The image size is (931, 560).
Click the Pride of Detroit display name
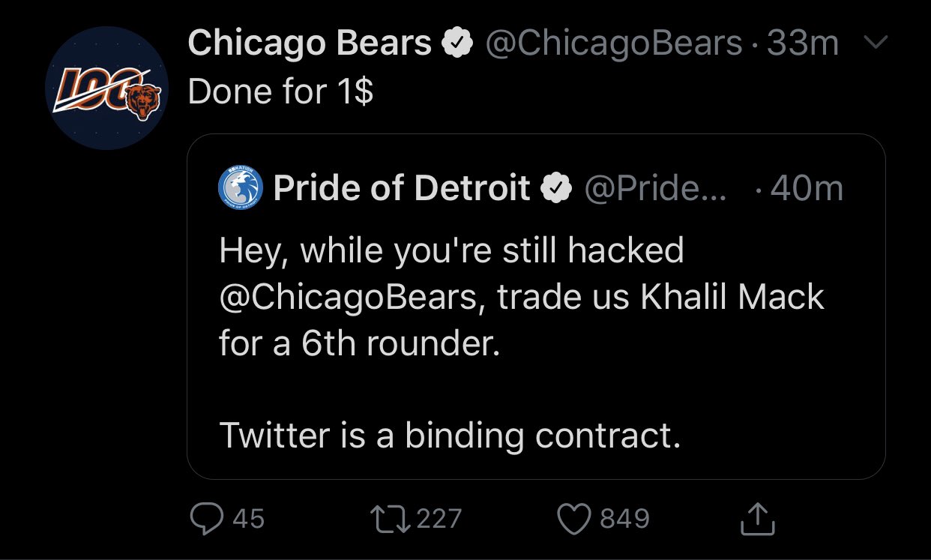pyautogui.click(x=402, y=188)
